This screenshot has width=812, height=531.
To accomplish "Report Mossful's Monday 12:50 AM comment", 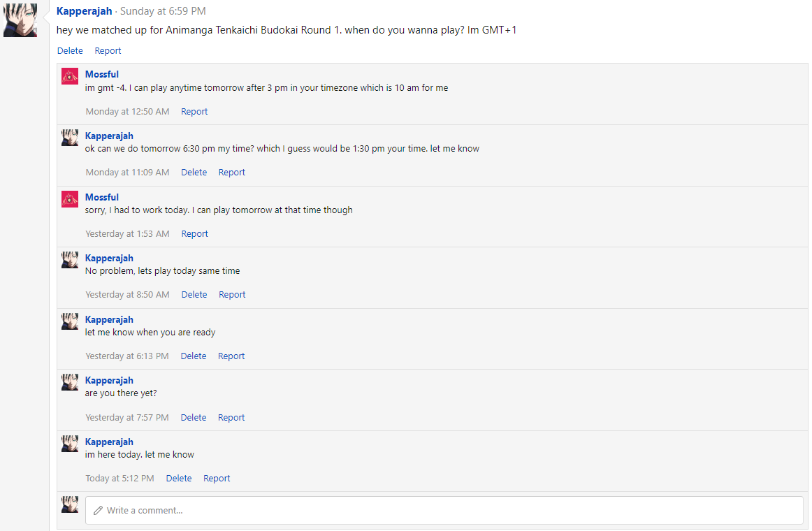I will click(194, 111).
